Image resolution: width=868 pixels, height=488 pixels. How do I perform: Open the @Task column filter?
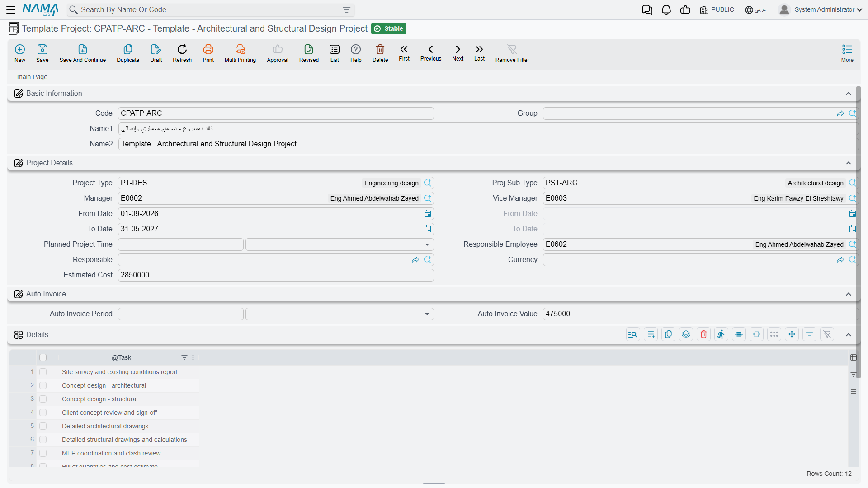click(184, 357)
